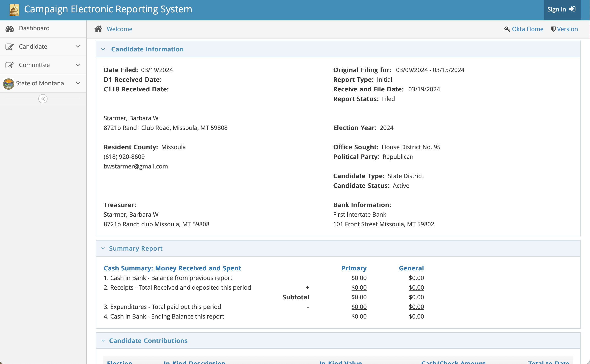The image size is (590, 364).
Task: Click the Home house icon in breadcrumb
Action: point(98,29)
